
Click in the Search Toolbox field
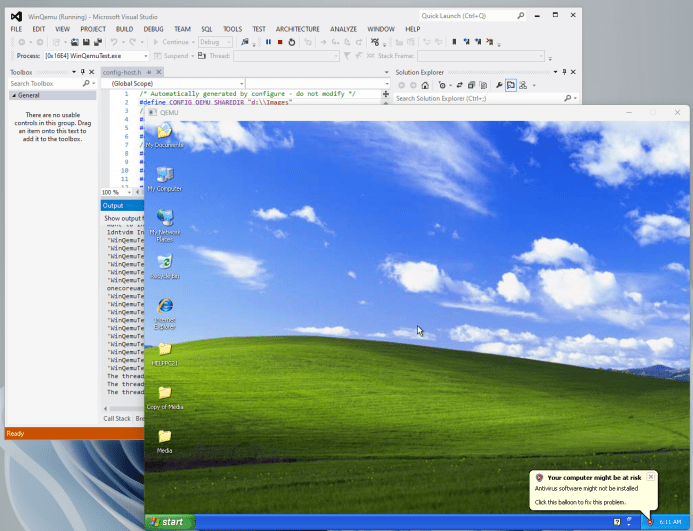[45, 83]
